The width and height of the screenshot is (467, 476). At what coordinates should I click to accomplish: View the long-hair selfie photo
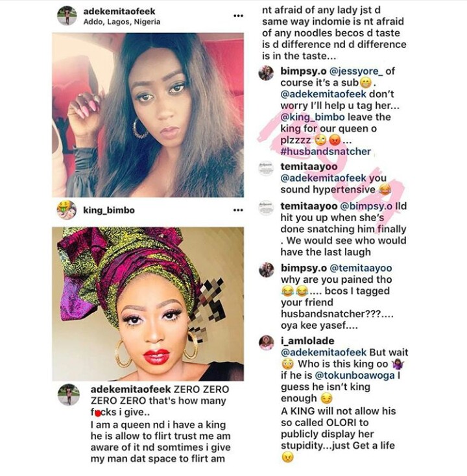[148, 115]
